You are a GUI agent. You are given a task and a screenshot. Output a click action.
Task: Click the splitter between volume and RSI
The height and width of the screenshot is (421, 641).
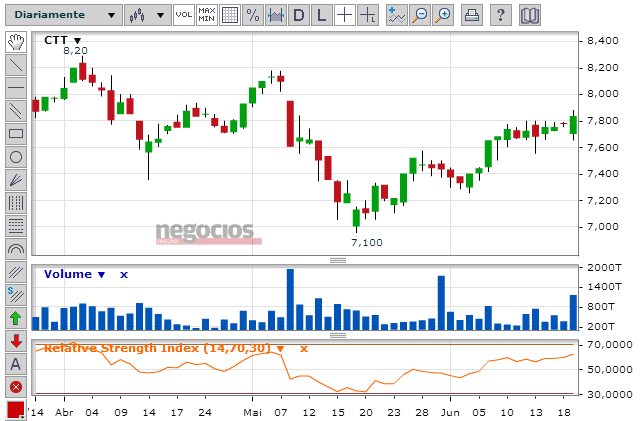338,336
